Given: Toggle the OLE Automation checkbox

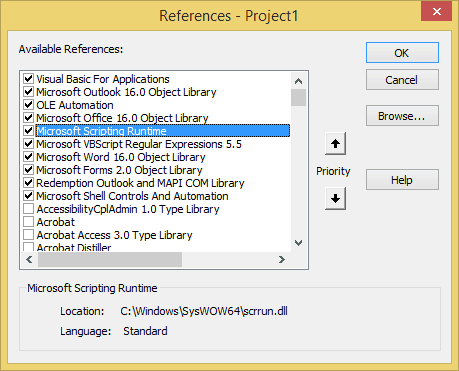Looking at the screenshot, I should coord(29,105).
